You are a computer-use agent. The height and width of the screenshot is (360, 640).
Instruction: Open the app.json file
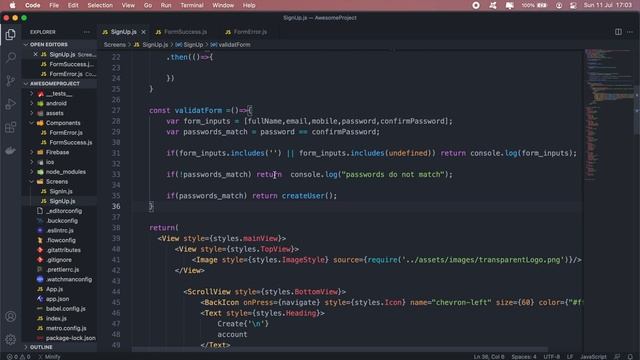click(57, 299)
